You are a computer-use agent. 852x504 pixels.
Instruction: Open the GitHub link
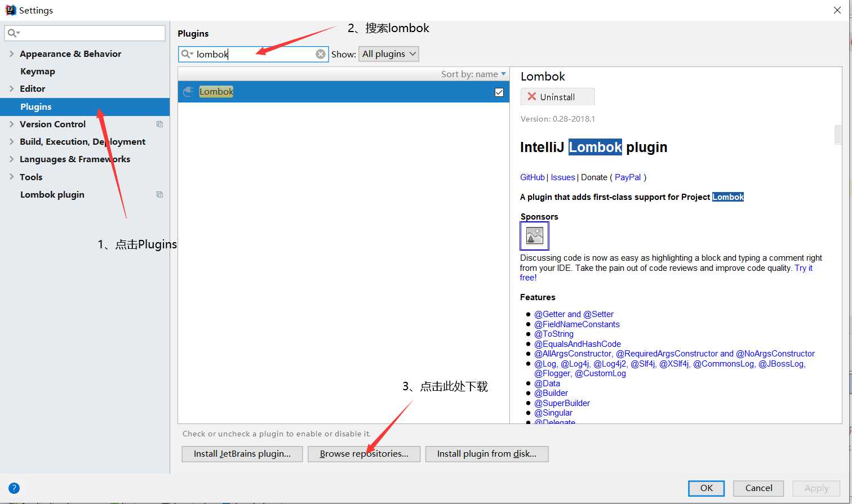[532, 177]
